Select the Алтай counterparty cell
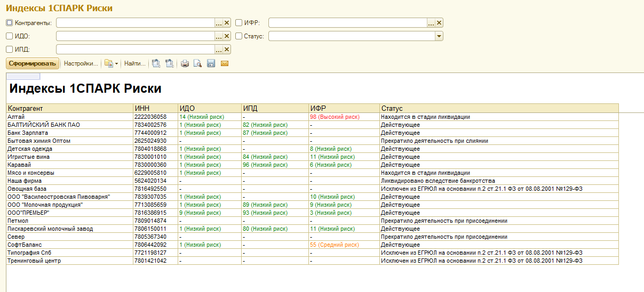The image size is (644, 292). pos(69,117)
